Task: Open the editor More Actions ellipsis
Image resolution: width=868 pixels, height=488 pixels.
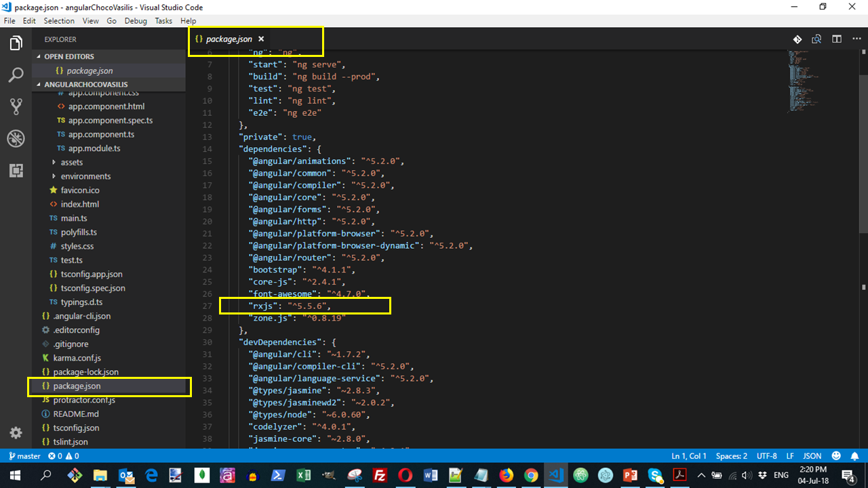Action: coord(856,39)
